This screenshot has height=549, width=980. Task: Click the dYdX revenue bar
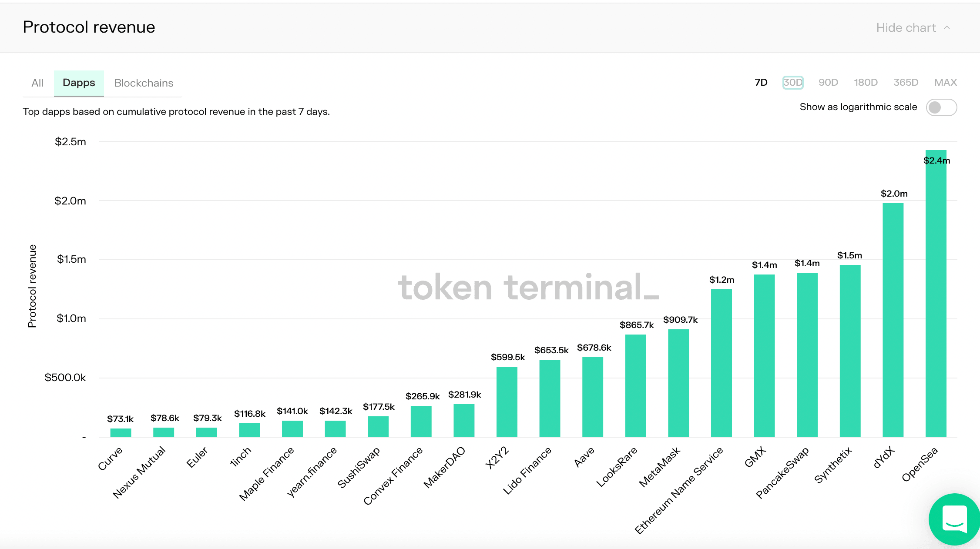point(893,320)
